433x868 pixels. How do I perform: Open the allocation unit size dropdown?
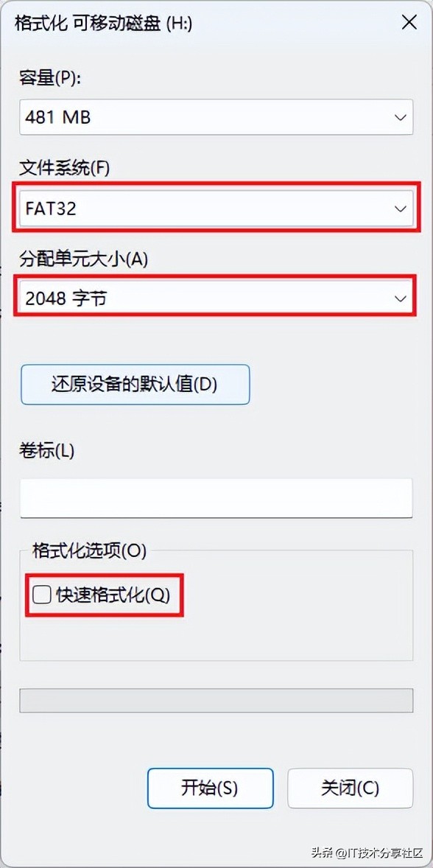[216, 297]
